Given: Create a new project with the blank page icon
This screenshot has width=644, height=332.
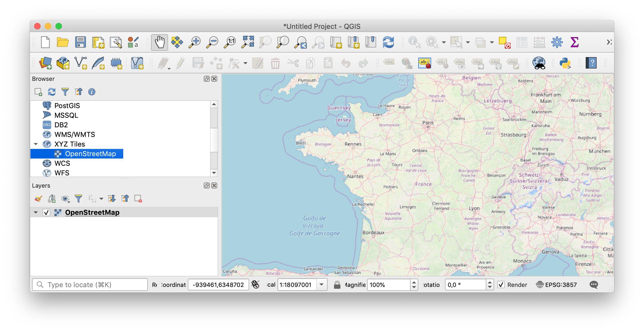Looking at the screenshot, I should pyautogui.click(x=45, y=42).
